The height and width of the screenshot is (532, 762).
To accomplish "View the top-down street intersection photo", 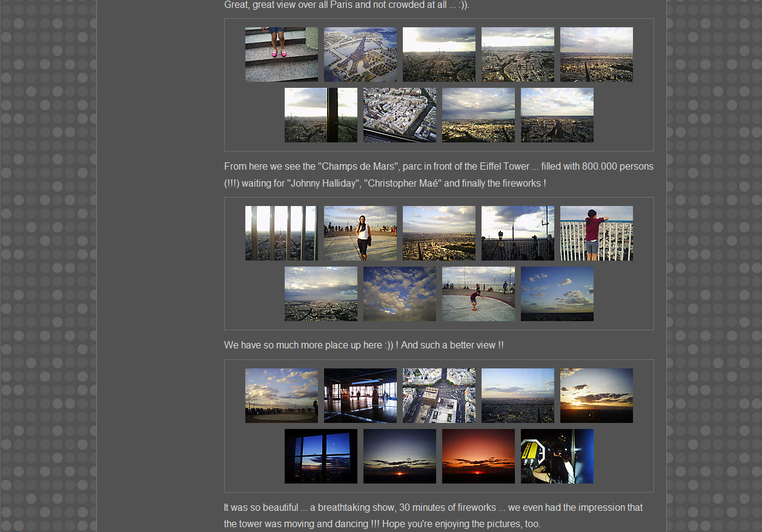I will tap(439, 396).
